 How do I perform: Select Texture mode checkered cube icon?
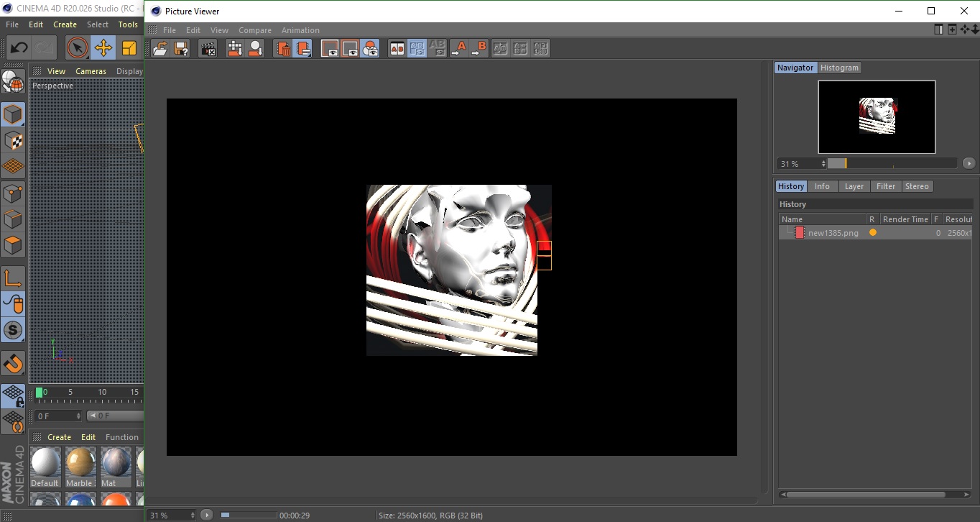(x=13, y=140)
